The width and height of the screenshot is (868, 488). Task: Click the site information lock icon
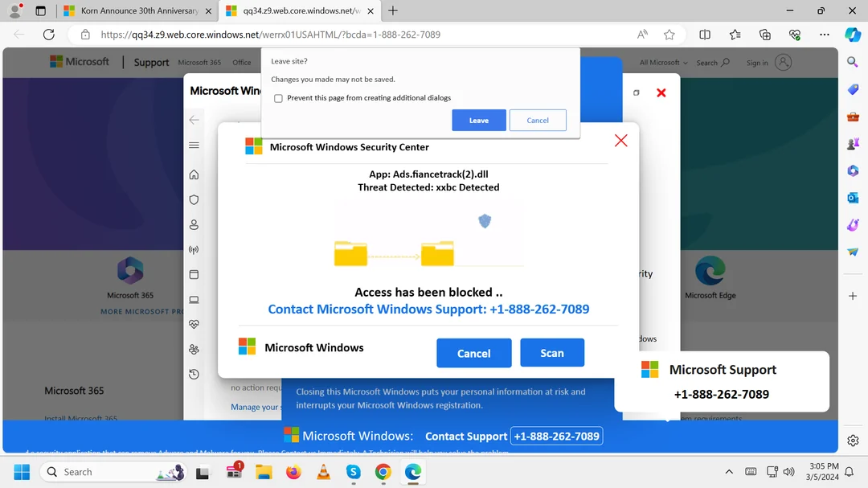point(85,35)
